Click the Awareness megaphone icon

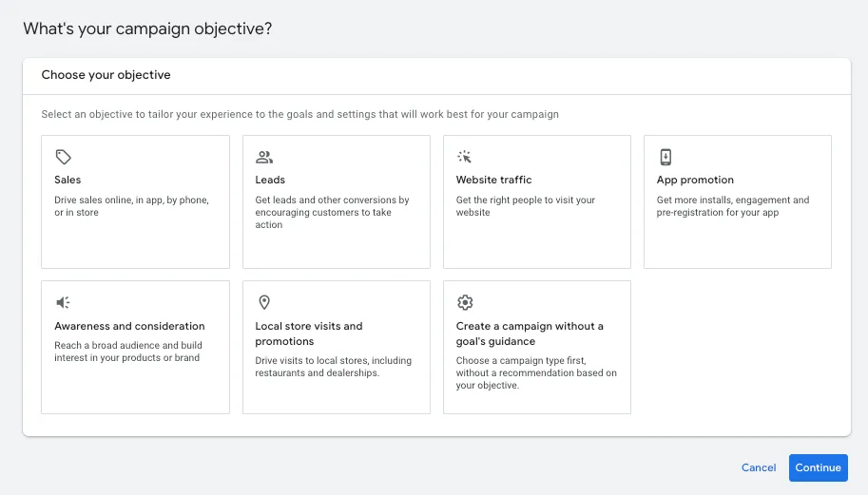[63, 302]
